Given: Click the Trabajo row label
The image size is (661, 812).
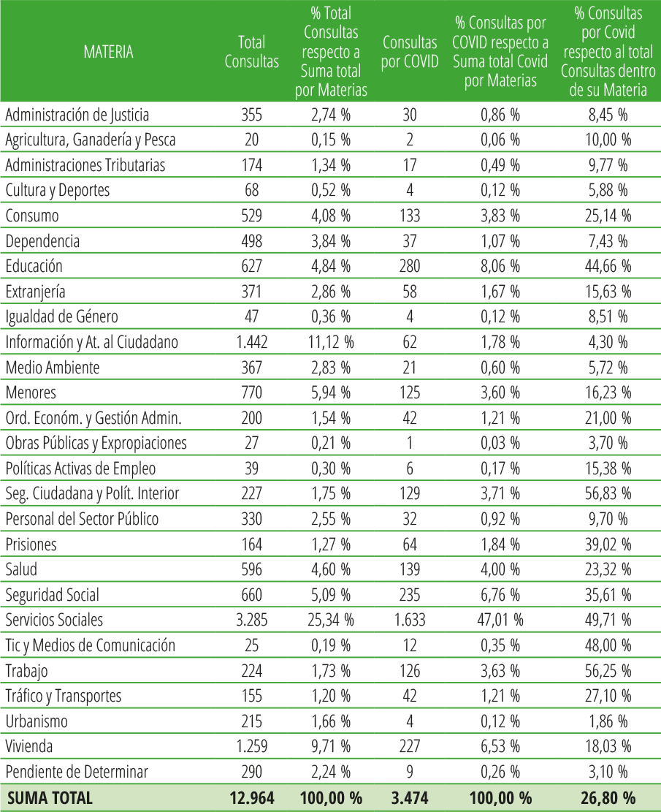Looking at the screenshot, I should (x=26, y=671).
